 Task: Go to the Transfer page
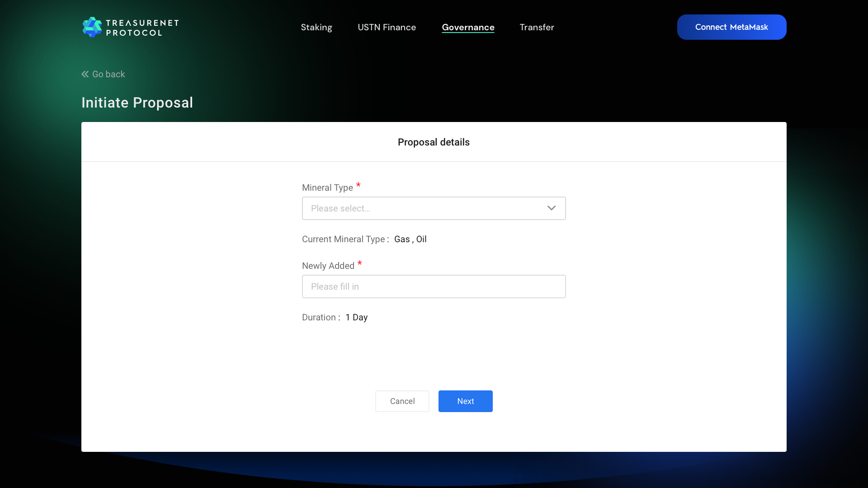tap(537, 27)
